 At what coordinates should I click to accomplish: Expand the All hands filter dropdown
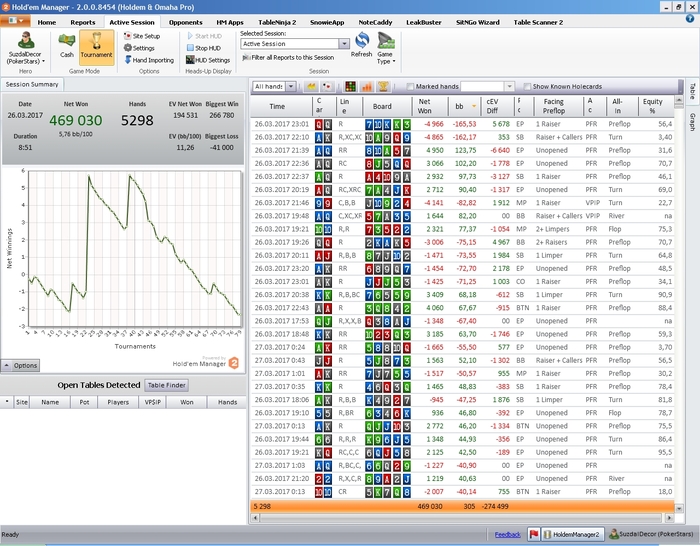tap(291, 87)
